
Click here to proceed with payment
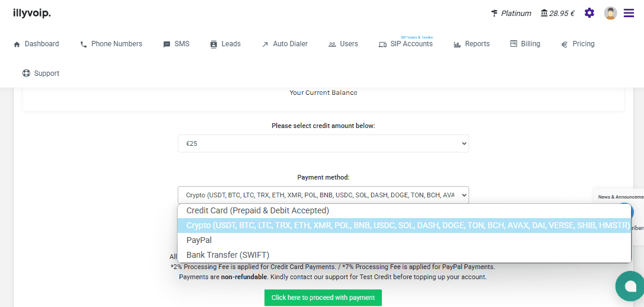pos(323,298)
